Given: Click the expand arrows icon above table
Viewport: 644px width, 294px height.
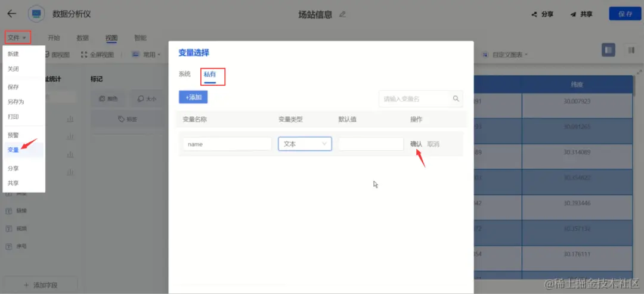Looking at the screenshot, I should [639, 72].
